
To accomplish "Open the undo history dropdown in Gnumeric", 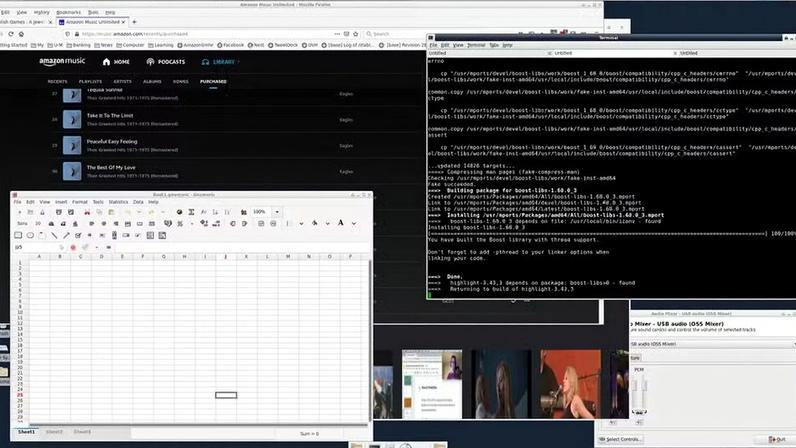I will 139,212.
